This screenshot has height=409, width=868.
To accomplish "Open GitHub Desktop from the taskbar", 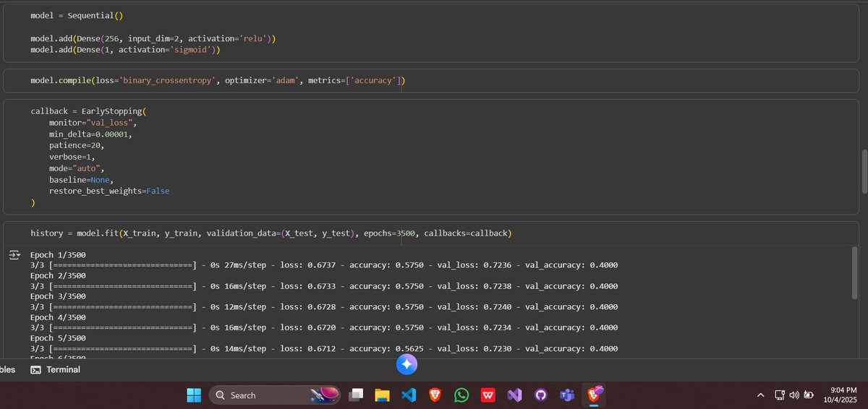I will (x=541, y=395).
